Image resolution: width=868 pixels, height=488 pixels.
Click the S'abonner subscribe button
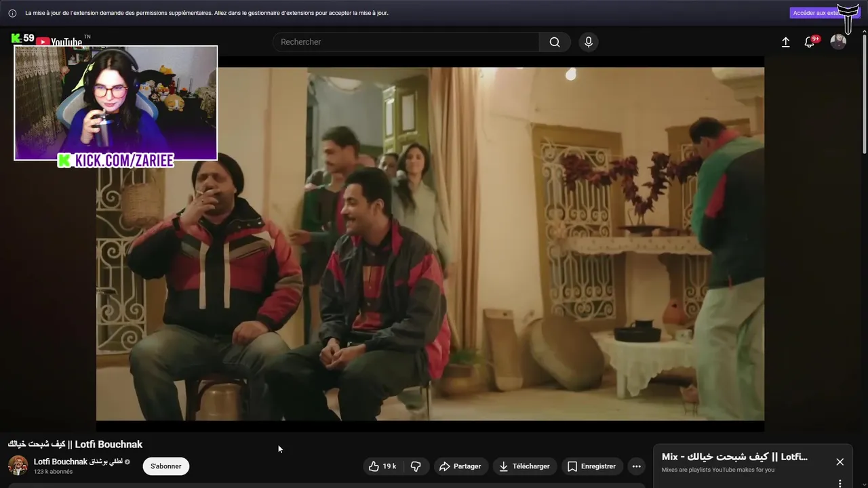tap(166, 466)
